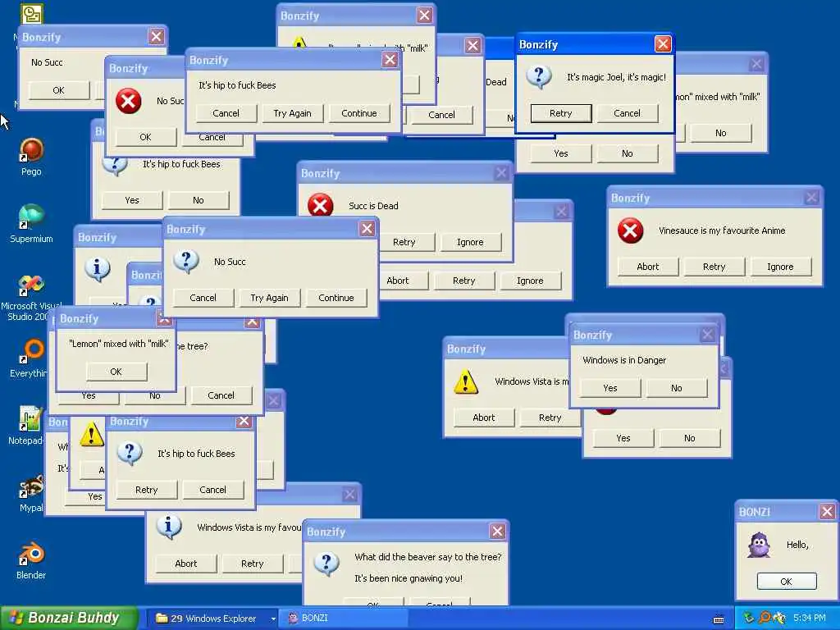
Task: Click OK in the BONZI Hello dialog
Action: (x=786, y=582)
